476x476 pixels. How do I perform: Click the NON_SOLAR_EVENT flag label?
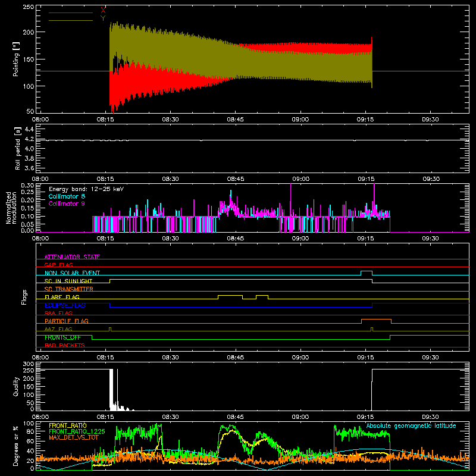pos(72,273)
